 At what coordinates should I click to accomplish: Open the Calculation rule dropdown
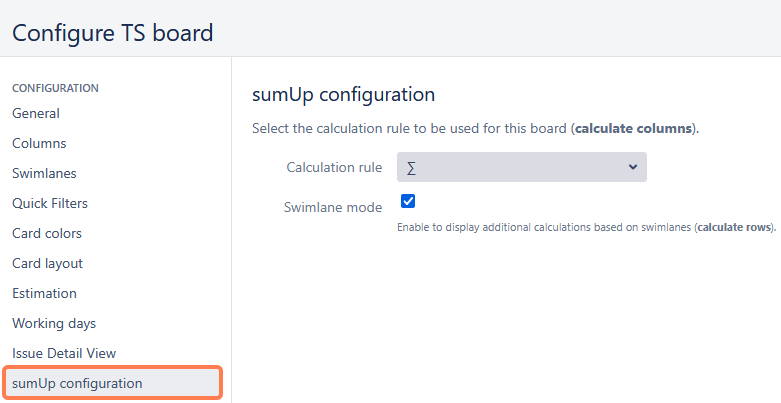coord(521,167)
